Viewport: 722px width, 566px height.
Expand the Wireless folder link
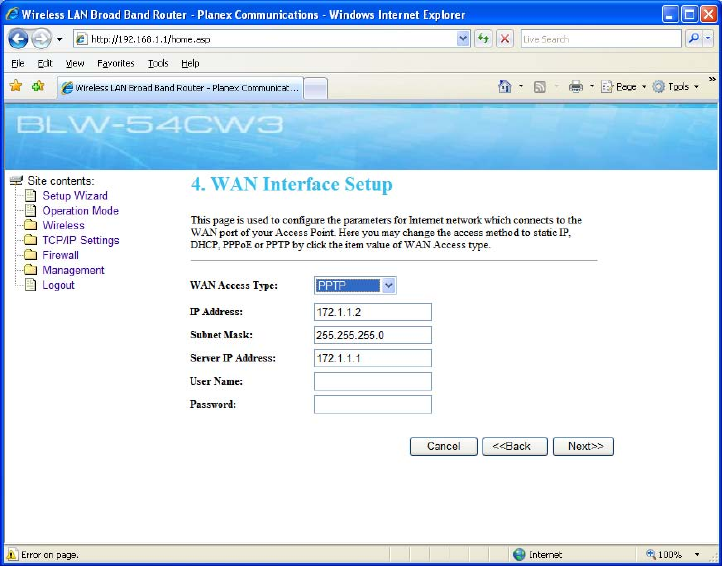[64, 226]
